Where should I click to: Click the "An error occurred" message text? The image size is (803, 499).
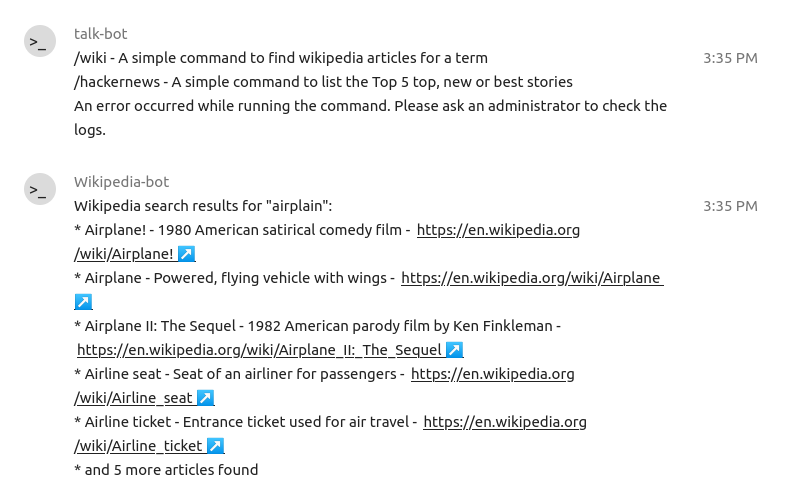tap(370, 106)
